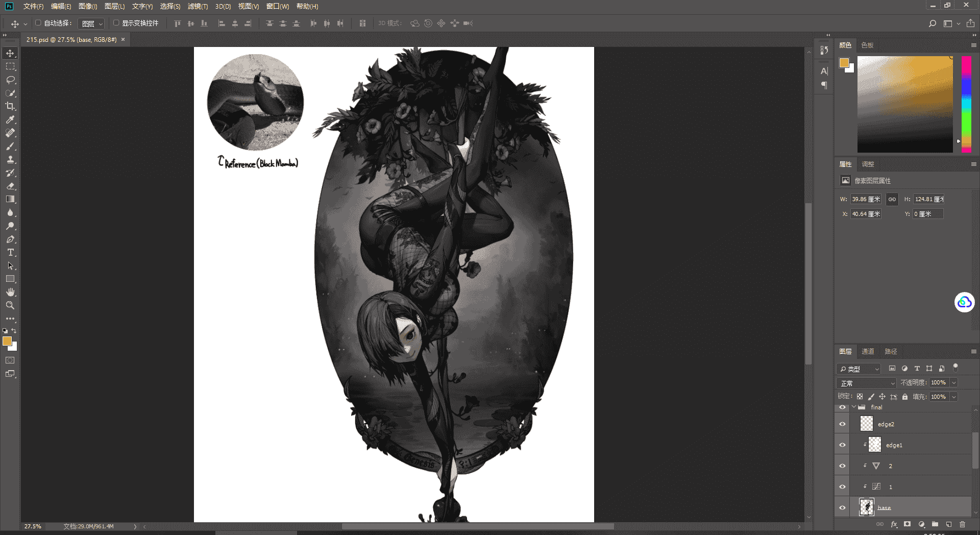Viewport: 980px width, 535px height.
Task: Select the Rectangular Marquee tool
Action: pyautogui.click(x=10, y=67)
